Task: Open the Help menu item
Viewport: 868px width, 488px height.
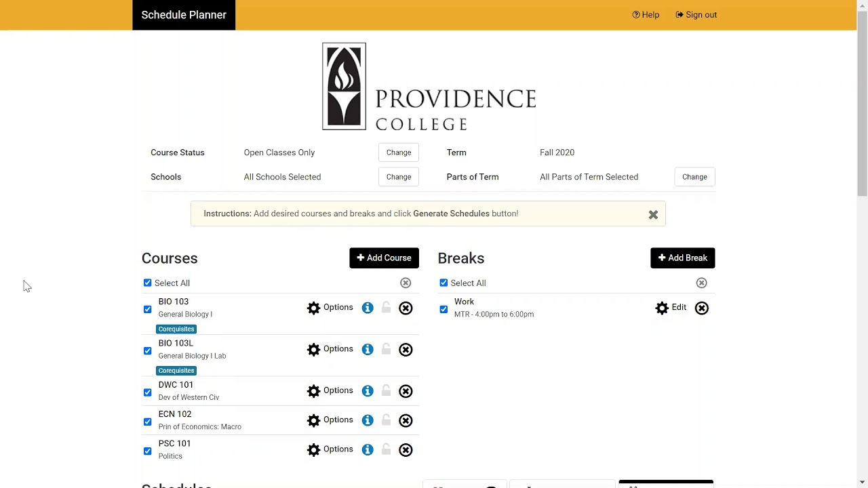Action: pos(646,15)
